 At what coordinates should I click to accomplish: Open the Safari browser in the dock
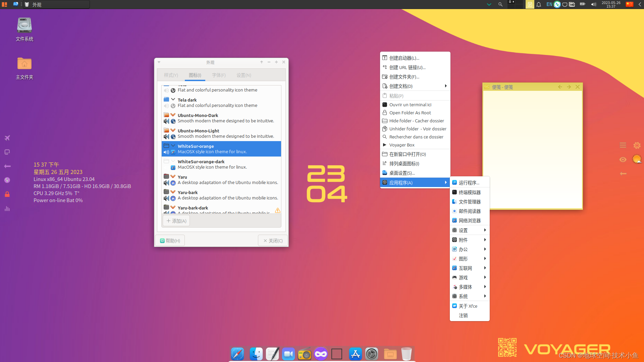(x=237, y=354)
